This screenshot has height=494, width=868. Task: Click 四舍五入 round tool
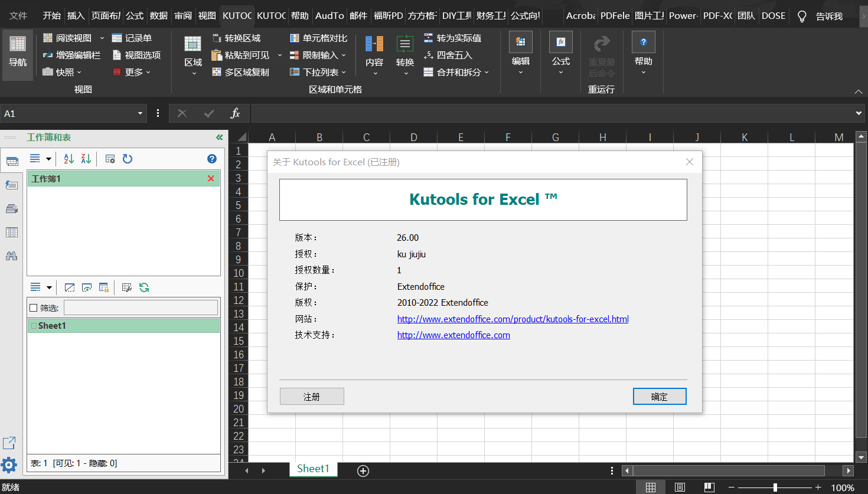pyautogui.click(x=448, y=55)
